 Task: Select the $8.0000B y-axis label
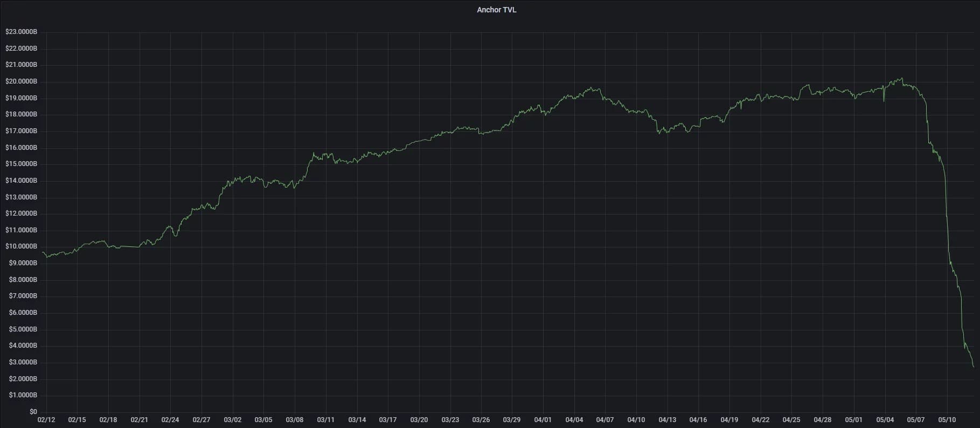[23, 280]
